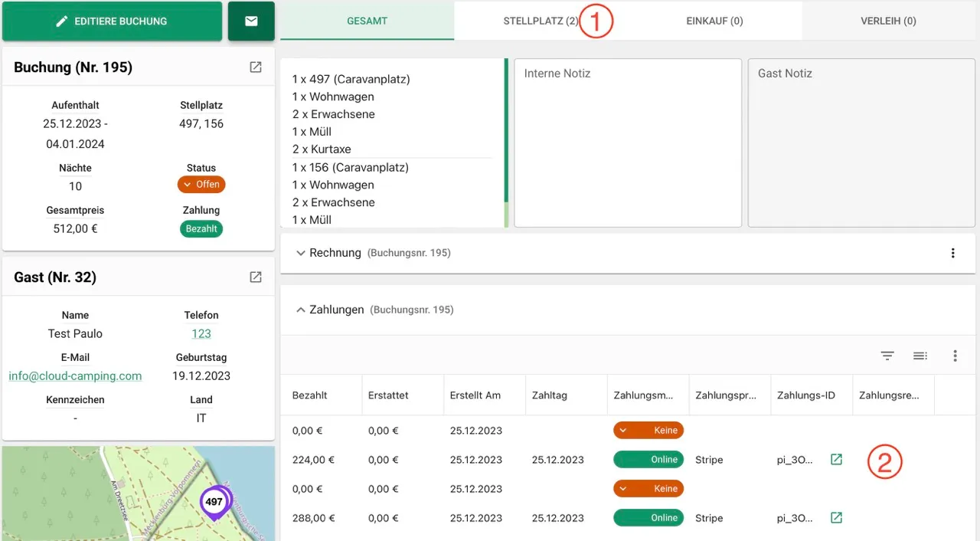Click info@cloud-camping.com email link

[x=75, y=375]
